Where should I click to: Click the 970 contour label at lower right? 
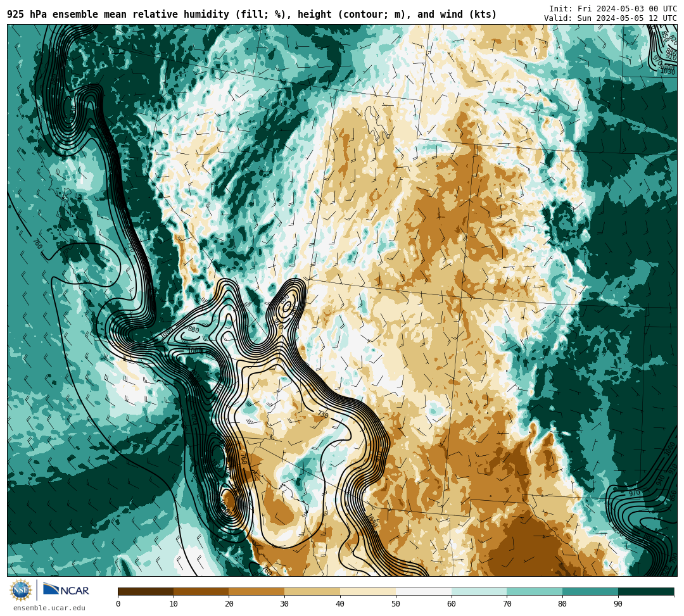click(x=634, y=493)
